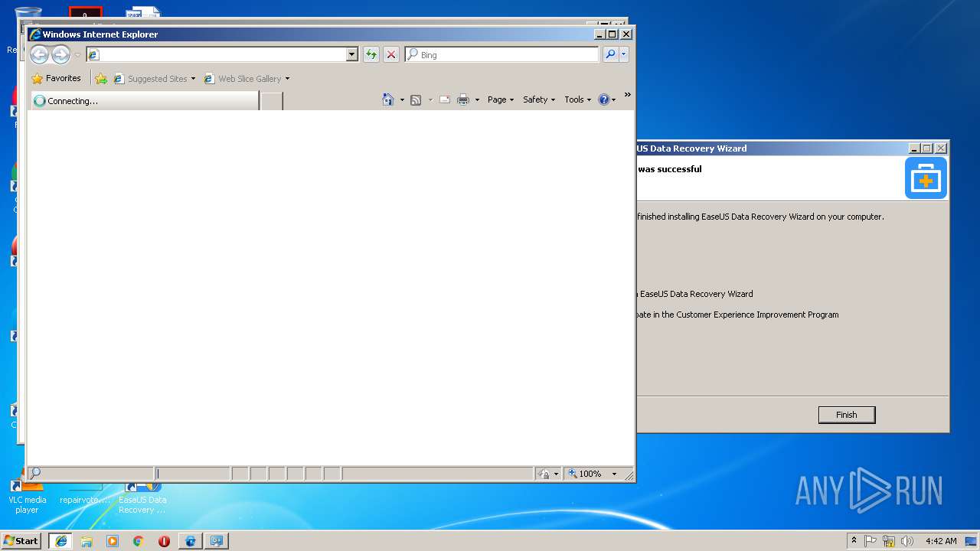Expand the Web Slice Gallery arrow
Image resolution: width=980 pixels, height=551 pixels.
tap(287, 79)
